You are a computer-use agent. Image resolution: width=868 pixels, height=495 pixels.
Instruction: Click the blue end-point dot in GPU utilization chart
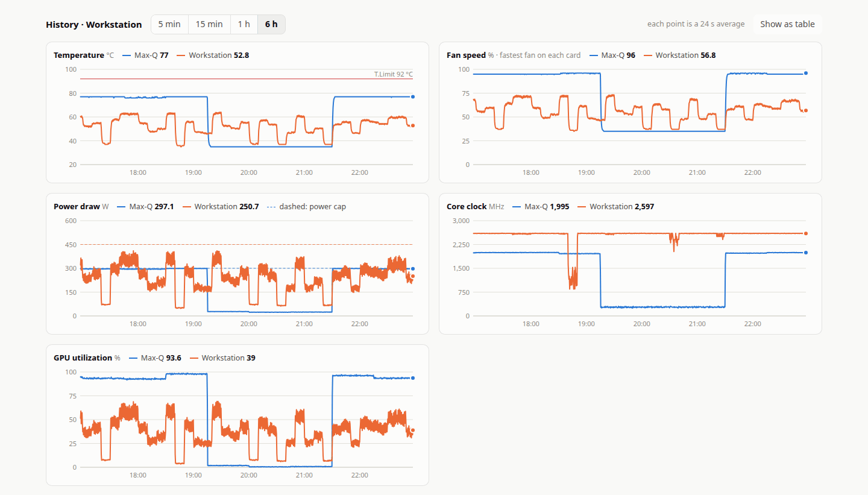click(x=413, y=378)
